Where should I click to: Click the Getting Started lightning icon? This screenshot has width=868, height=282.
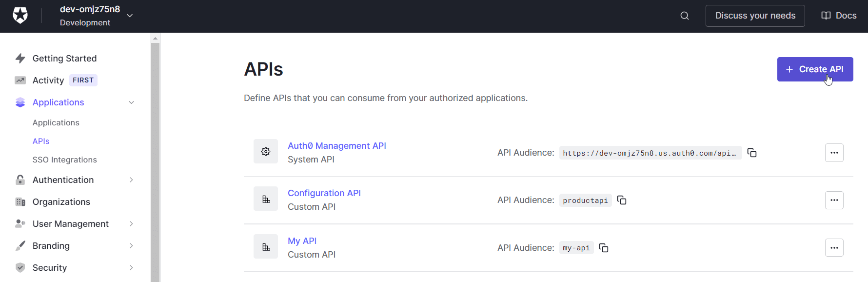click(x=20, y=59)
